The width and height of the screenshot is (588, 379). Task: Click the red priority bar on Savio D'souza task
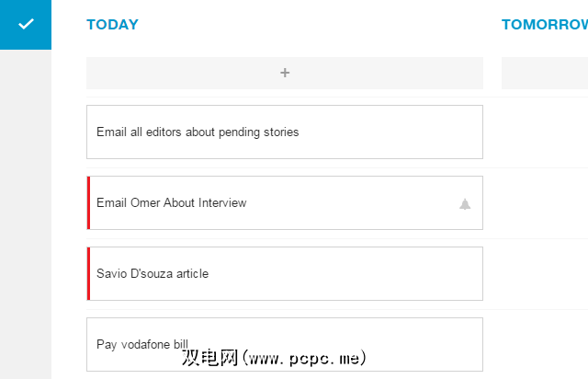tap(88, 273)
